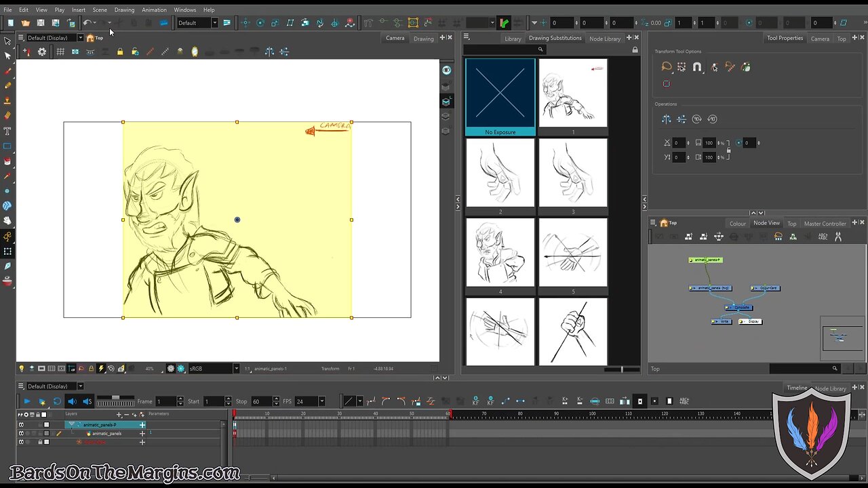This screenshot has height=488, width=868.
Task: Toggle the Sound Scrubbing button
Action: click(x=87, y=401)
